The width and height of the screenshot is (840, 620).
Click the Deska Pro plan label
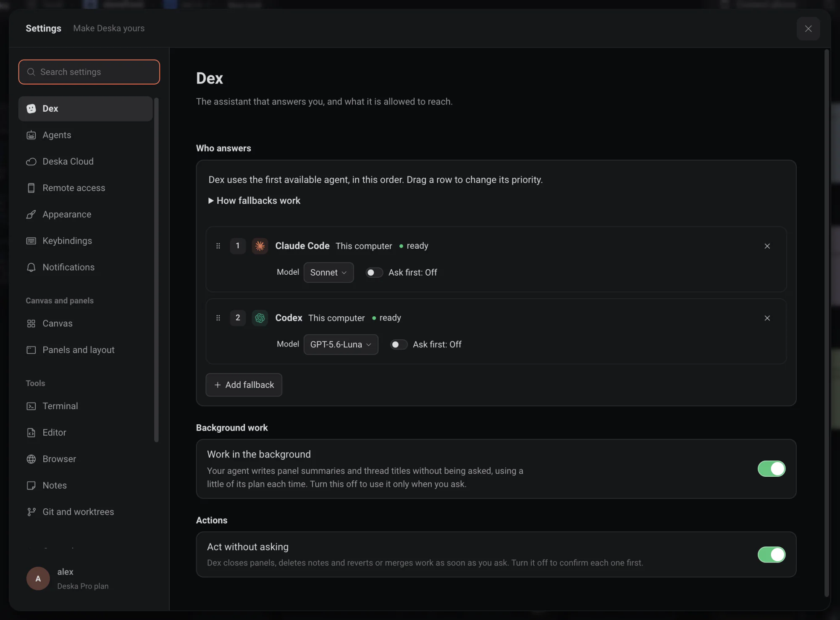coord(83,586)
